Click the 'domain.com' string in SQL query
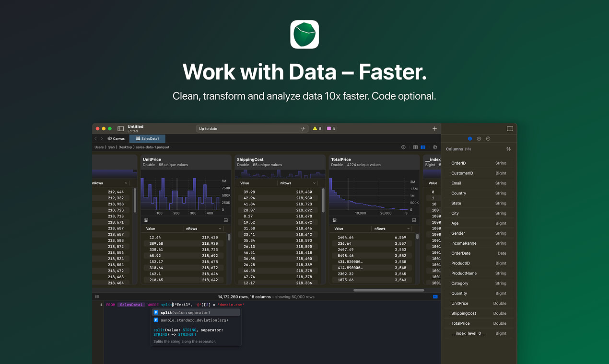The width and height of the screenshot is (609, 364). coord(231,305)
